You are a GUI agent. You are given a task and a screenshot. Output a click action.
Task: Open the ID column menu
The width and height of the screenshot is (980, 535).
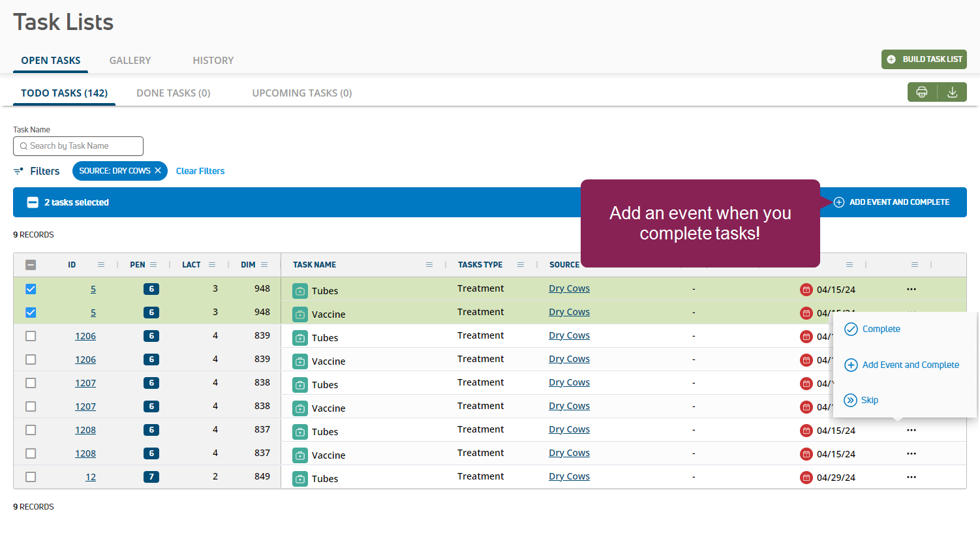pyautogui.click(x=101, y=265)
